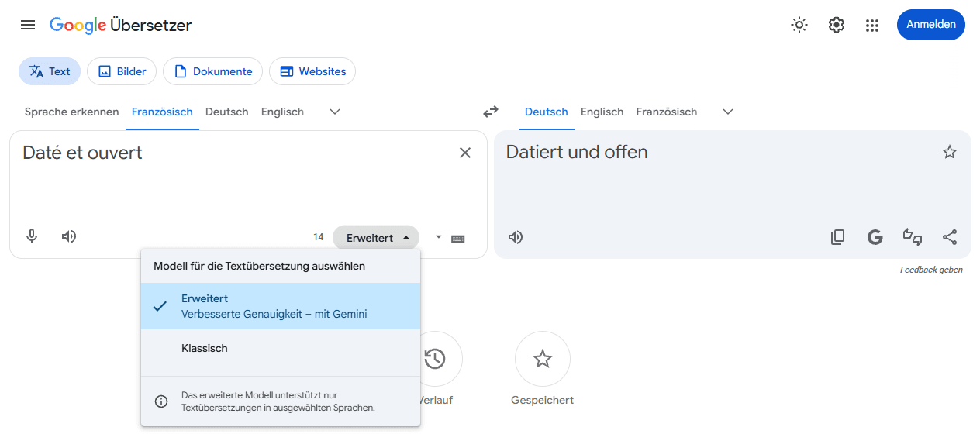Clear the source text with the X
The width and height of the screenshot is (980, 434).
[x=465, y=153]
